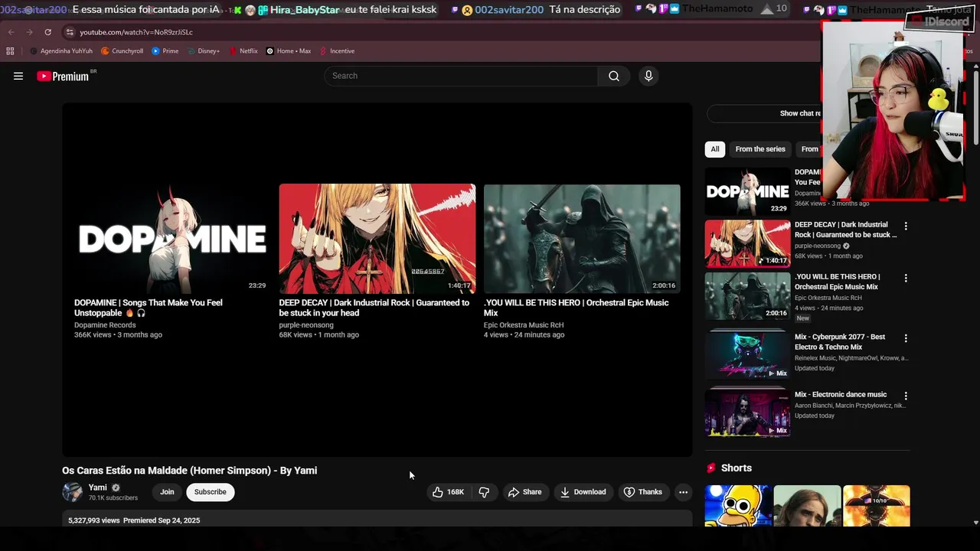Click the YouTube Premium logo
Viewport: 980px width, 551px height.
click(63, 77)
